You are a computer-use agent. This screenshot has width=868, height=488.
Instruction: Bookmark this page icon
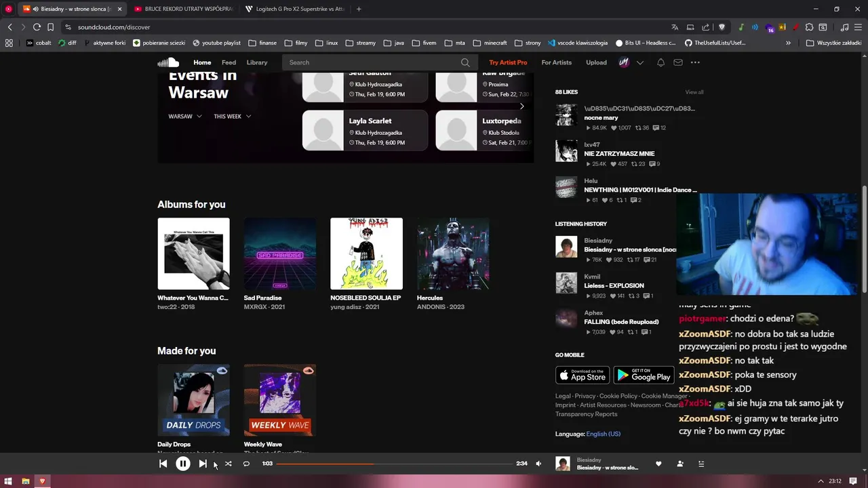coord(50,27)
